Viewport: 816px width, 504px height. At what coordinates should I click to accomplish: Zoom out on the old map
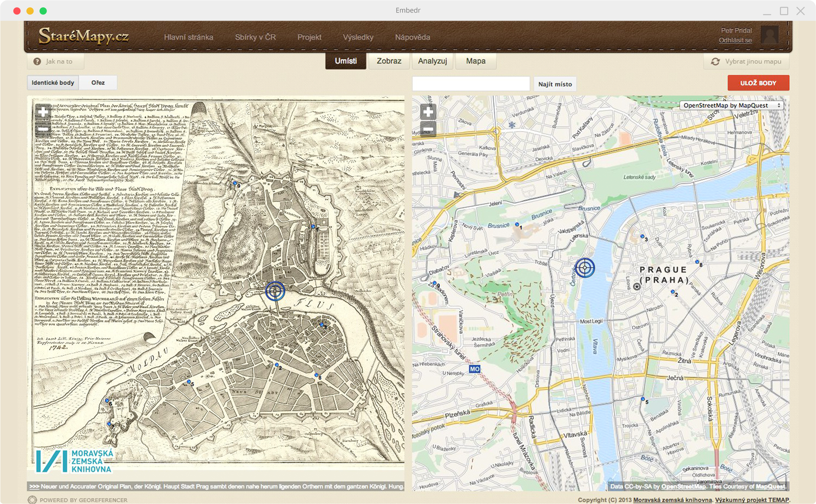click(43, 129)
